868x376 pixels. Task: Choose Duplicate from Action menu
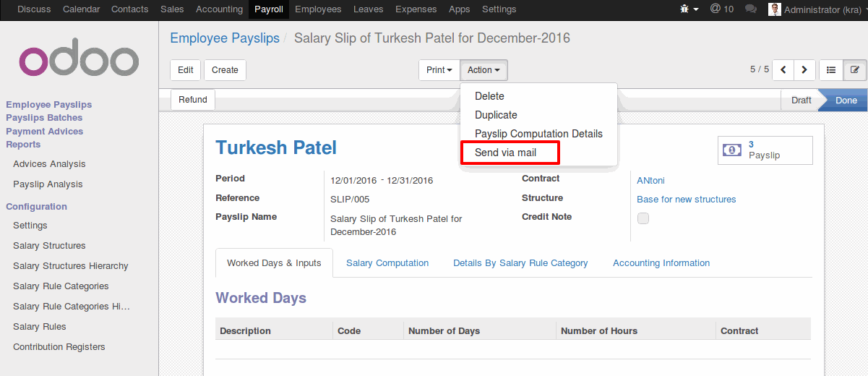pyautogui.click(x=496, y=115)
